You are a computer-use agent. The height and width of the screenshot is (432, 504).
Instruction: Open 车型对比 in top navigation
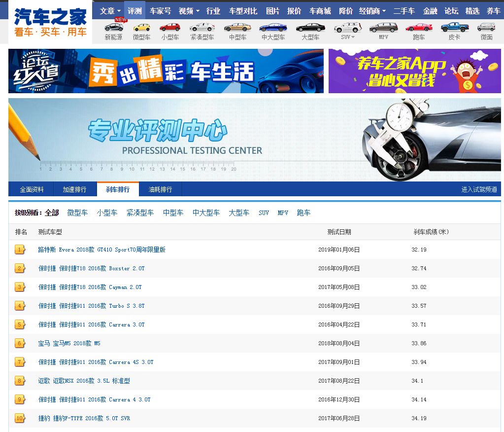click(x=243, y=11)
